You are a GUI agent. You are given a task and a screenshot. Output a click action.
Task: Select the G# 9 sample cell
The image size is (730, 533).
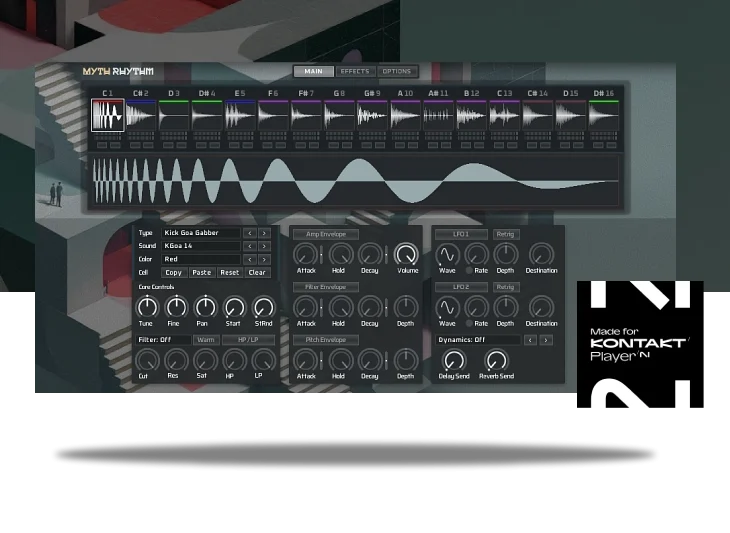(372, 116)
